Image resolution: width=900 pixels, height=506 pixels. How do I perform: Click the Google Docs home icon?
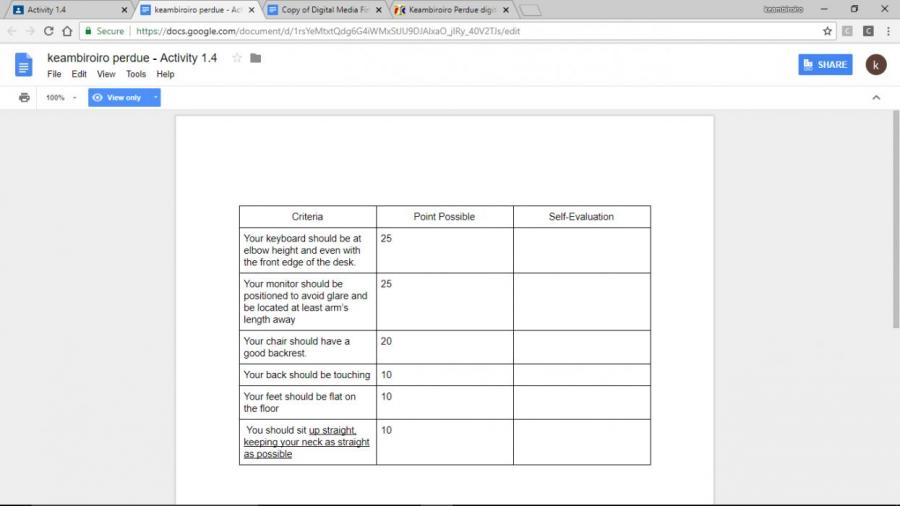(x=24, y=65)
